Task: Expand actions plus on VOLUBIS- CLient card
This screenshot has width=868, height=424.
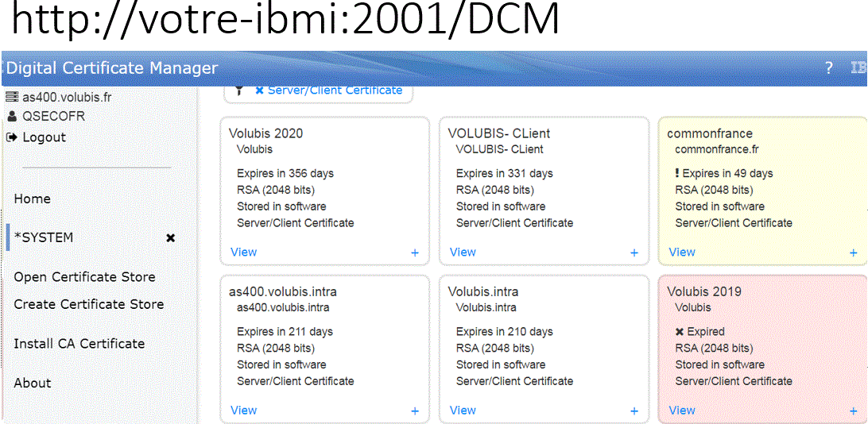Action: pos(634,252)
